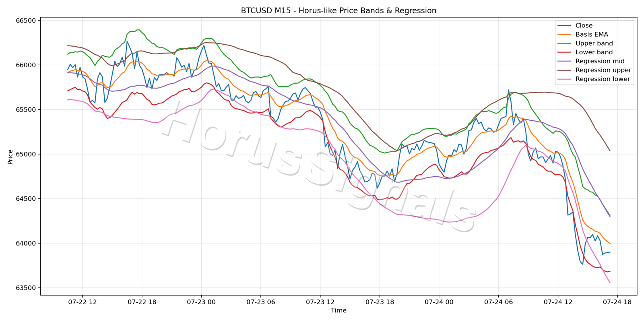Click the 66000 y-axis tick label
The image size is (644, 322).
point(26,65)
